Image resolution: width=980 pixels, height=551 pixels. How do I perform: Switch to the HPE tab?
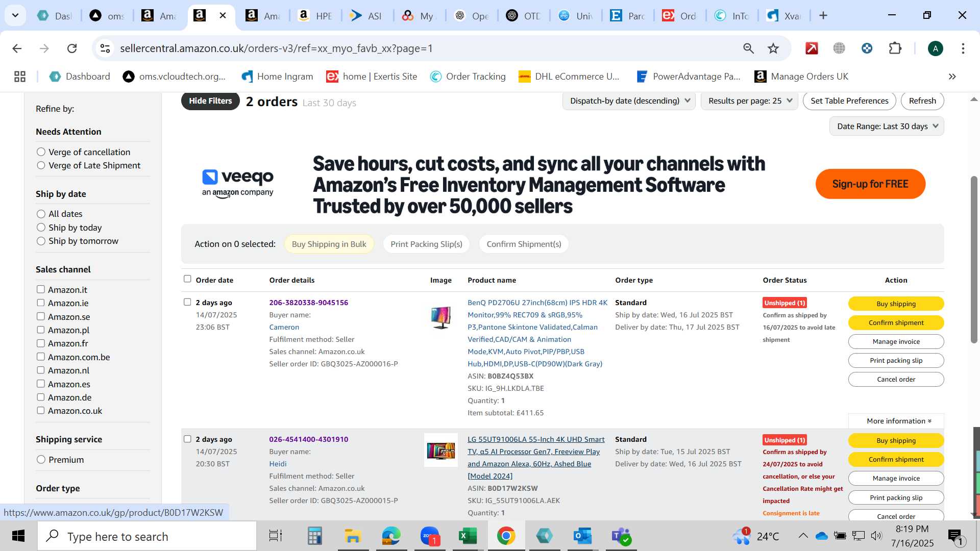[316, 16]
